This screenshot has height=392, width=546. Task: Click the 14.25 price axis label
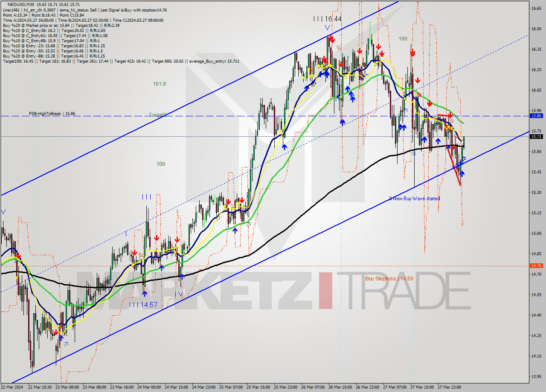tap(536, 335)
